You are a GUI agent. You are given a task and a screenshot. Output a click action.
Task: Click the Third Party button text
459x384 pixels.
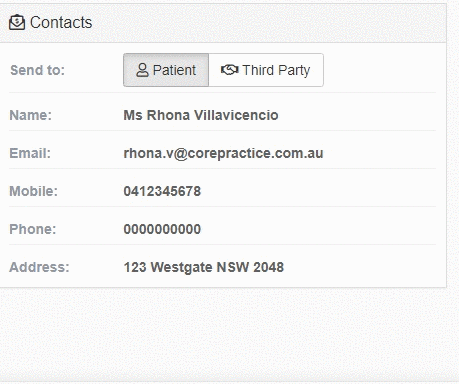pos(276,70)
